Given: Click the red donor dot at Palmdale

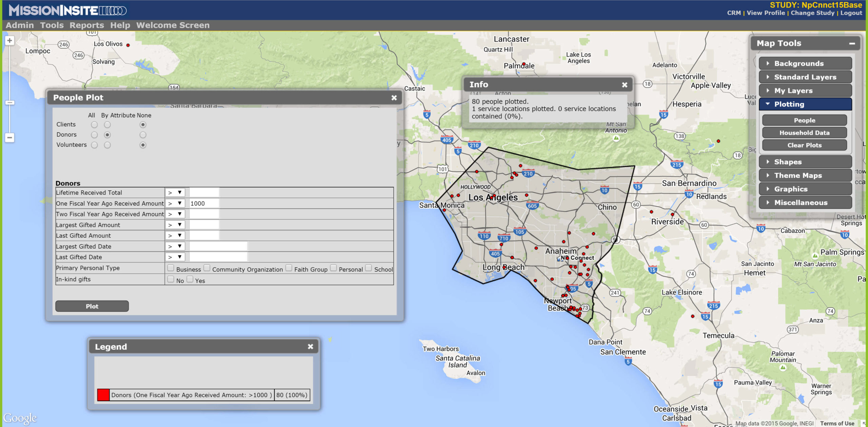Looking at the screenshot, I should [x=524, y=64].
